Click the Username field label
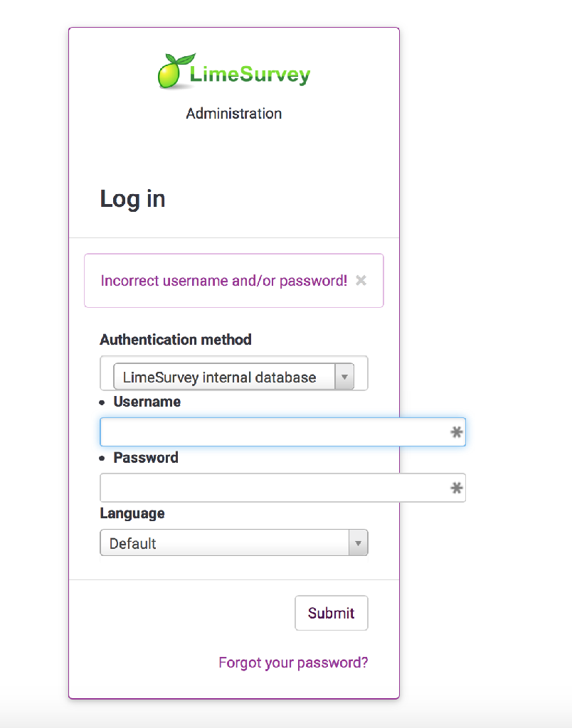This screenshot has height=728, width=572. point(147,402)
